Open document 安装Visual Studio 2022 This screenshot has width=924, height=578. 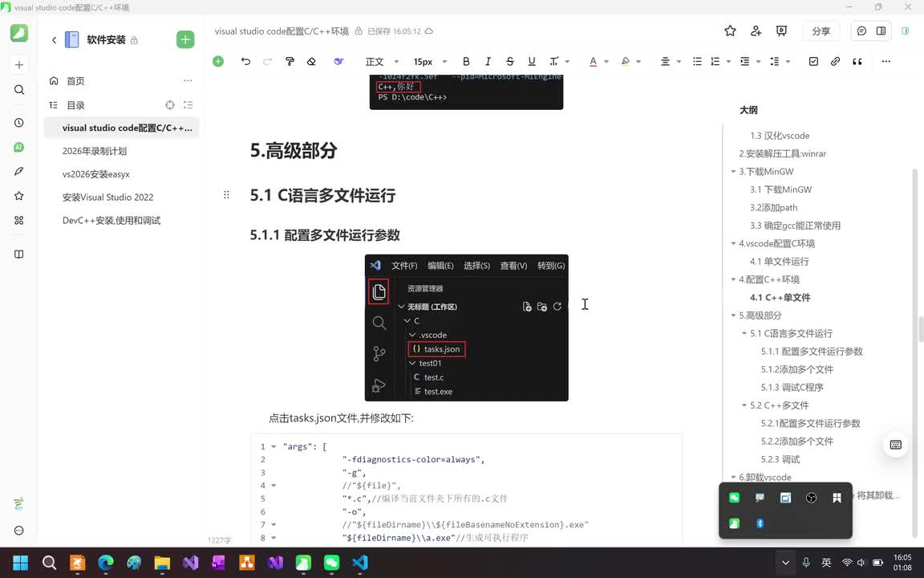(107, 197)
